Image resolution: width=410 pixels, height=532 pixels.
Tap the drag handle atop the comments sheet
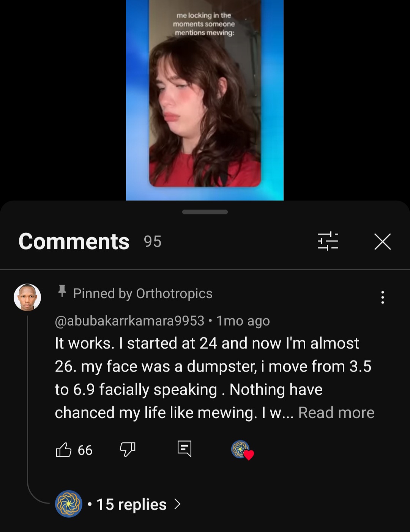[205, 212]
